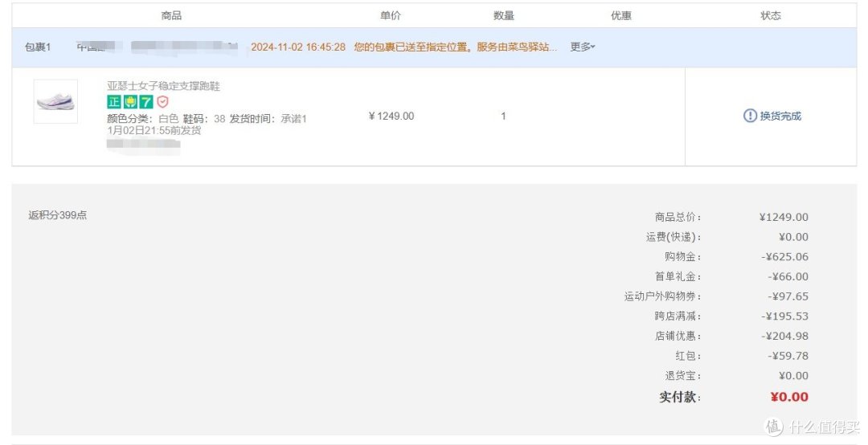The width and height of the screenshot is (868, 445).
Task: Click the 状态 column header
Action: click(771, 15)
